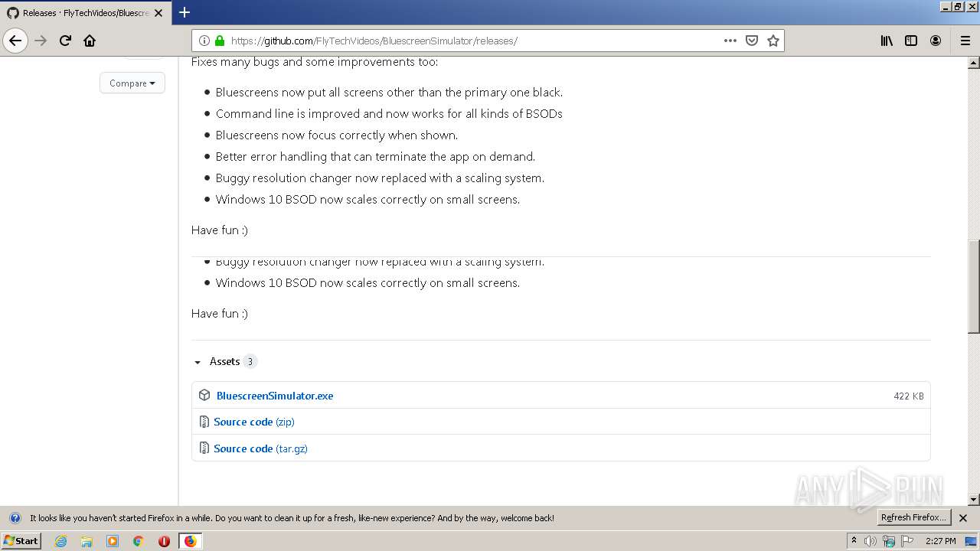View the green padlock connection details
Screen dimensions: 980x551
[x=220, y=41]
